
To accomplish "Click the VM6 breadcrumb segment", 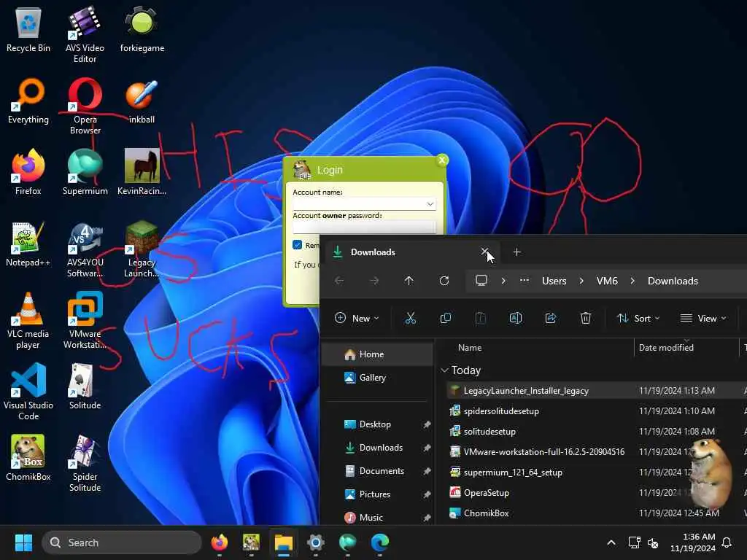I will tap(607, 281).
